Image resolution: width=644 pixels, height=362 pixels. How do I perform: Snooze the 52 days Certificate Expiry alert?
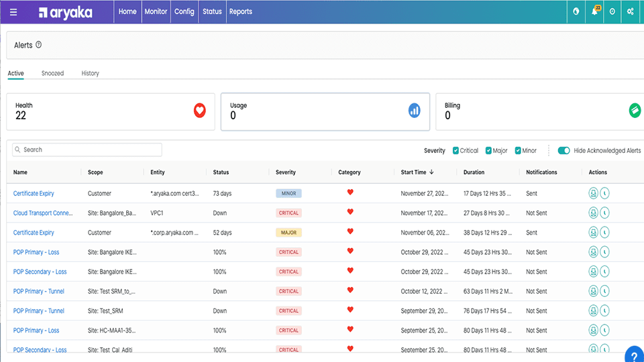point(604,233)
